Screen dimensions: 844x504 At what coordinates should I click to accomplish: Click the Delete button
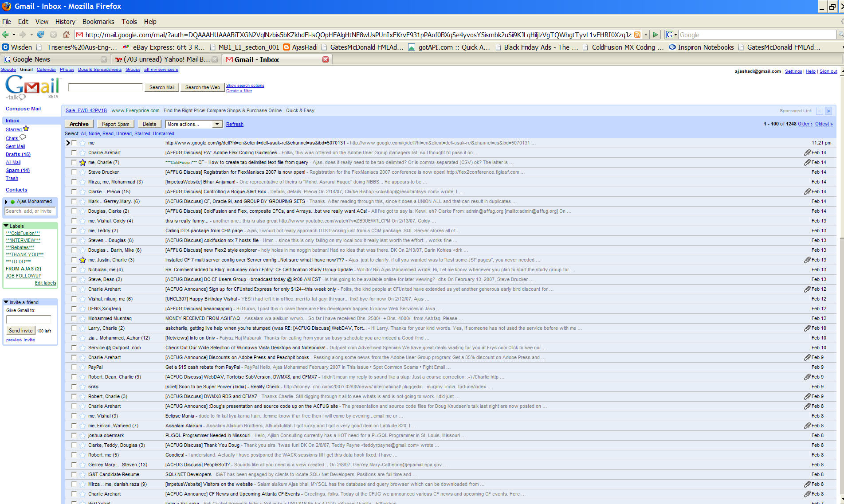coord(149,124)
